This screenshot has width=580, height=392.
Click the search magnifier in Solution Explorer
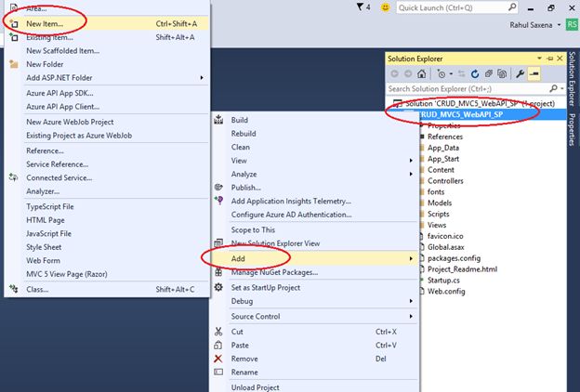coord(553,88)
